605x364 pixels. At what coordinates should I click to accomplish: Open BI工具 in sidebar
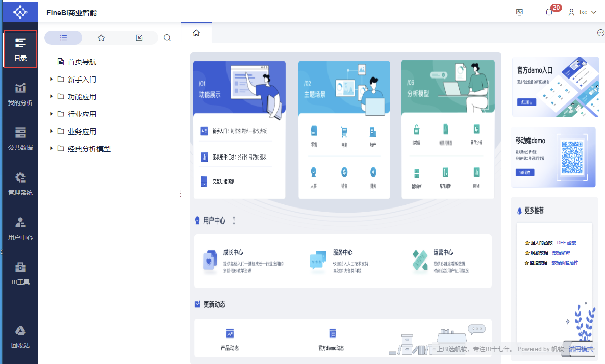(20, 274)
